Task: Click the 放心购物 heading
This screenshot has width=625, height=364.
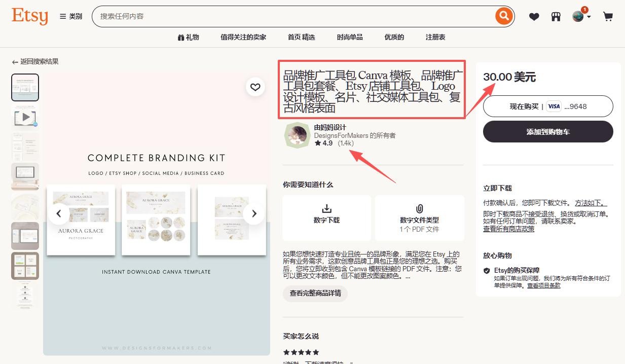Action: [498, 256]
